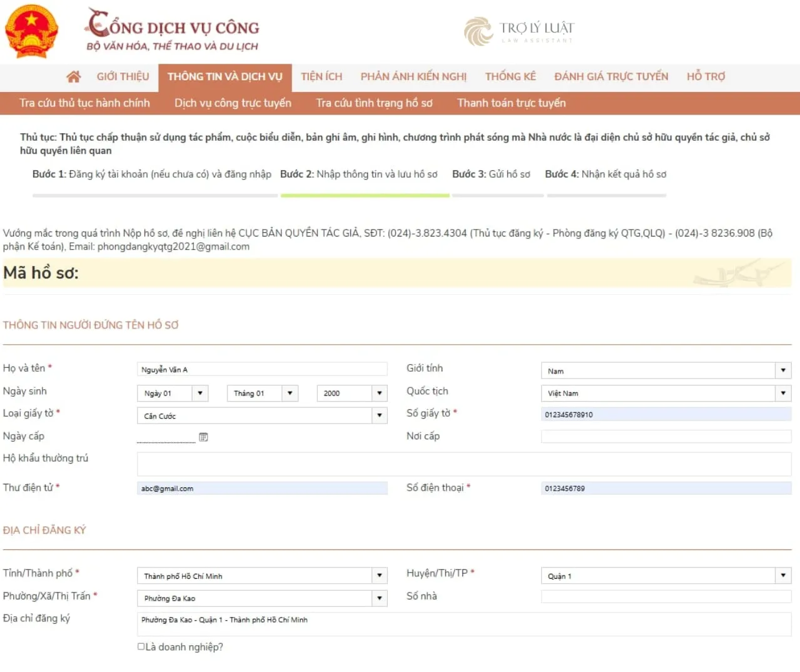Click the Cổng Dịch Vụ Công title logo
Viewport: 800px width, 672px height.
(173, 29)
